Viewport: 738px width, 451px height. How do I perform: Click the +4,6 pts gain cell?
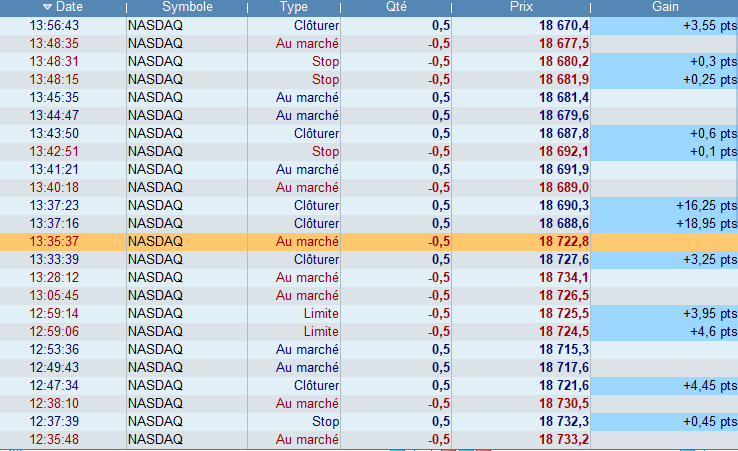[665, 331]
